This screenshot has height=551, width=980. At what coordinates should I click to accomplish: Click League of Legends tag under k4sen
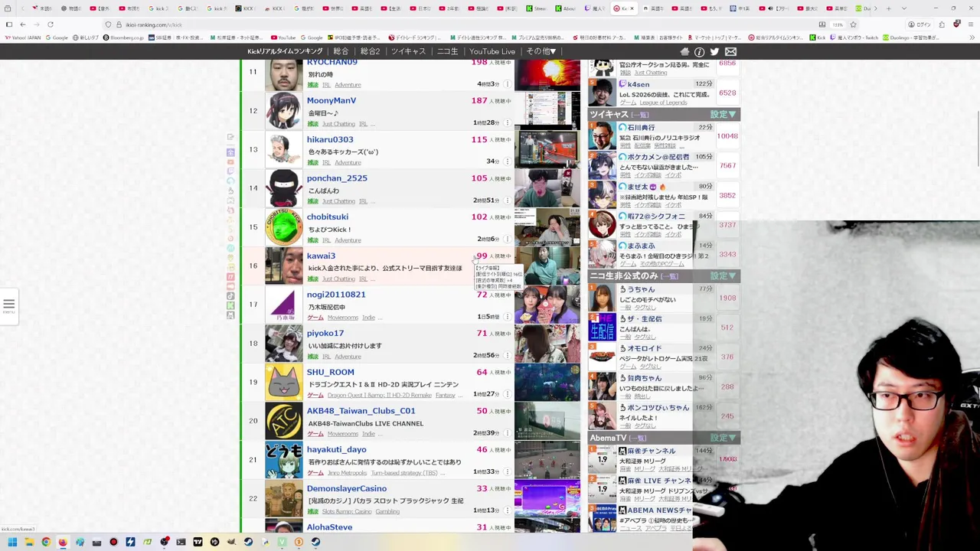[663, 103]
